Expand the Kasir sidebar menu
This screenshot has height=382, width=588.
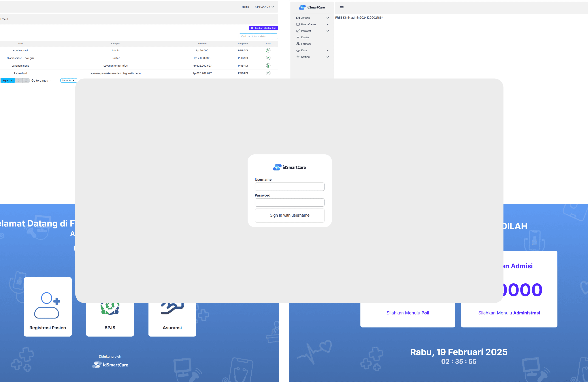click(x=327, y=50)
